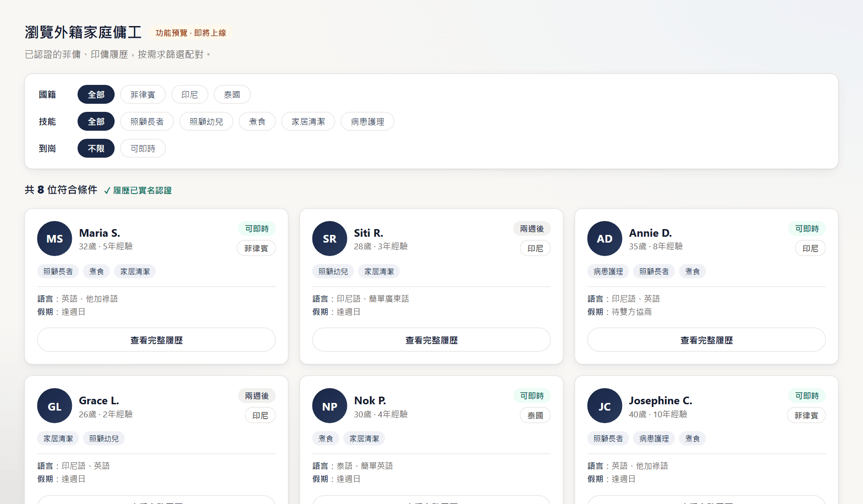Click the 兩週後 badge on Siti R. card

point(532,229)
